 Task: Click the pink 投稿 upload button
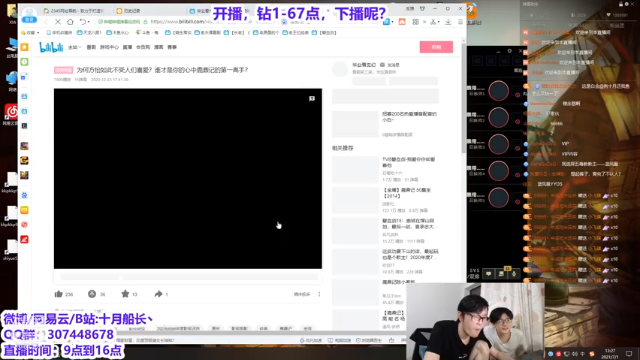pos(436,47)
